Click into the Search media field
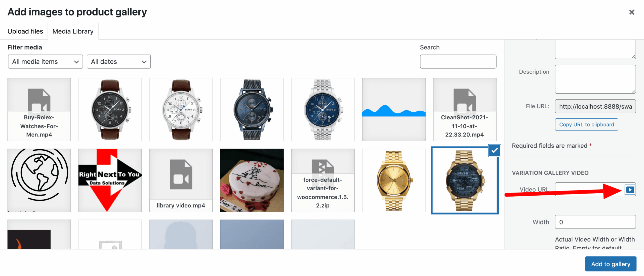Screen dimensions: 644x276 (x=458, y=62)
